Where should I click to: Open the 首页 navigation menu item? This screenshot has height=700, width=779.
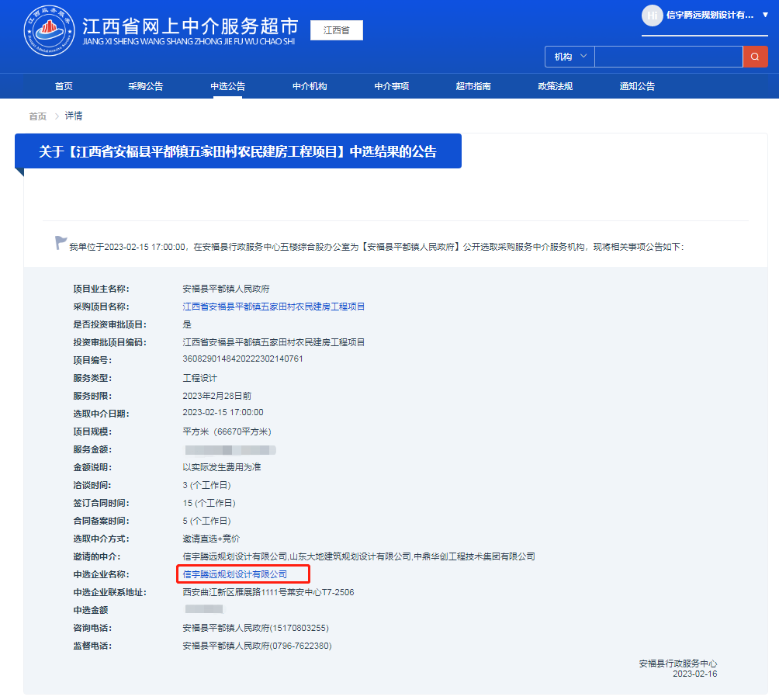[x=64, y=85]
